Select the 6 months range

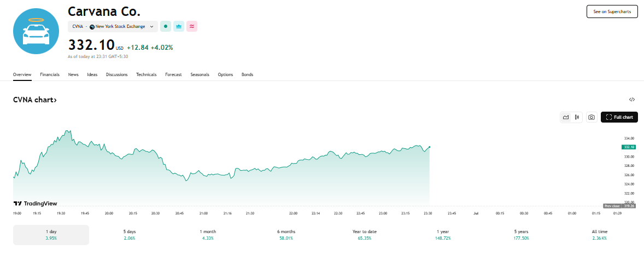(x=286, y=235)
